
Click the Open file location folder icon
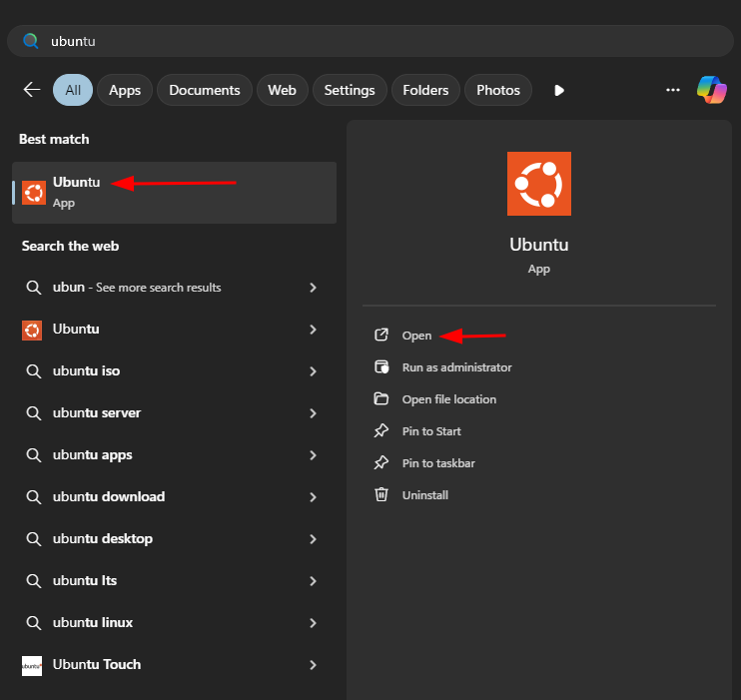[x=380, y=398]
